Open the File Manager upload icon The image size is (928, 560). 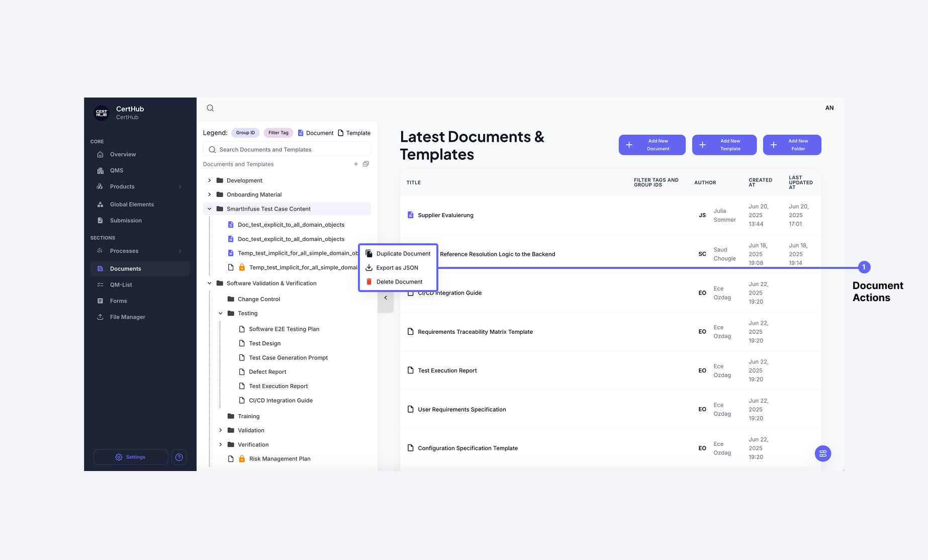click(101, 317)
